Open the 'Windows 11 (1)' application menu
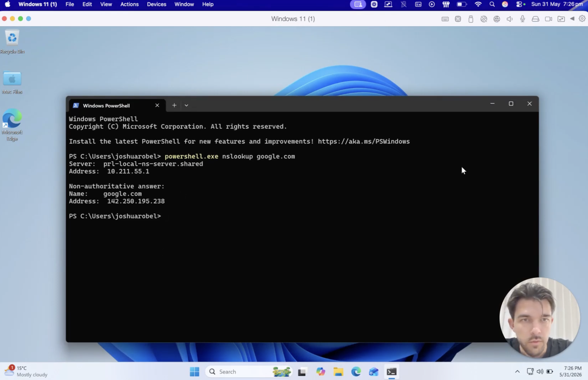588x380 pixels. point(38,4)
